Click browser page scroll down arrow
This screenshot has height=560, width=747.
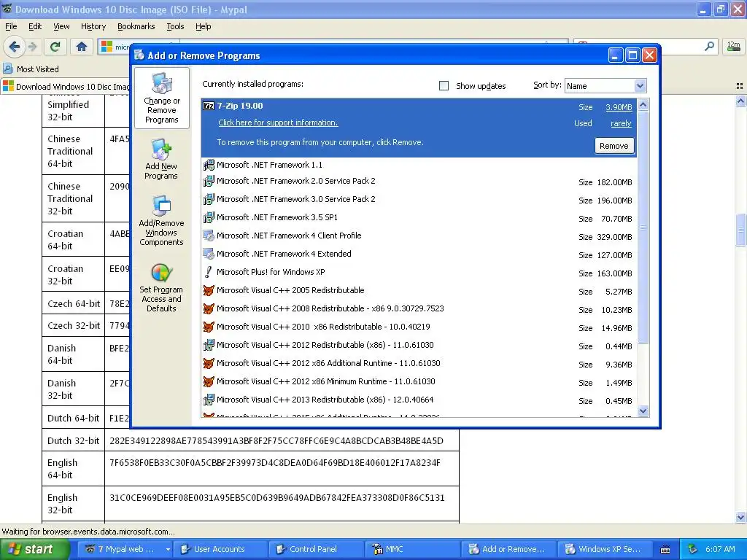[x=741, y=517]
